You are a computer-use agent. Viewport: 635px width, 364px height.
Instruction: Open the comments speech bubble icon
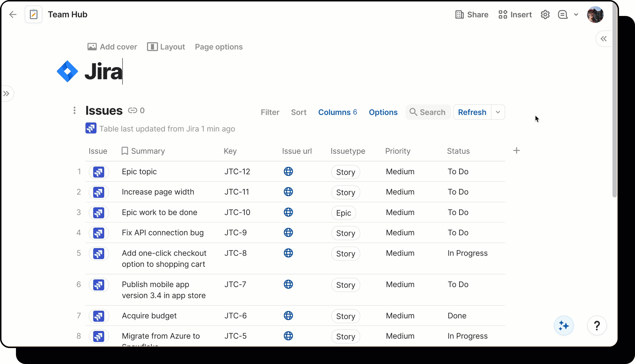[562, 15]
